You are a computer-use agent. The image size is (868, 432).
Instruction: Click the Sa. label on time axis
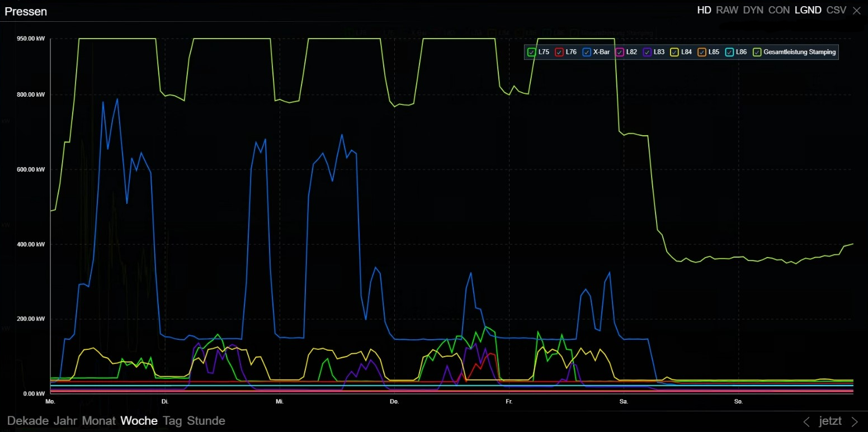click(624, 401)
